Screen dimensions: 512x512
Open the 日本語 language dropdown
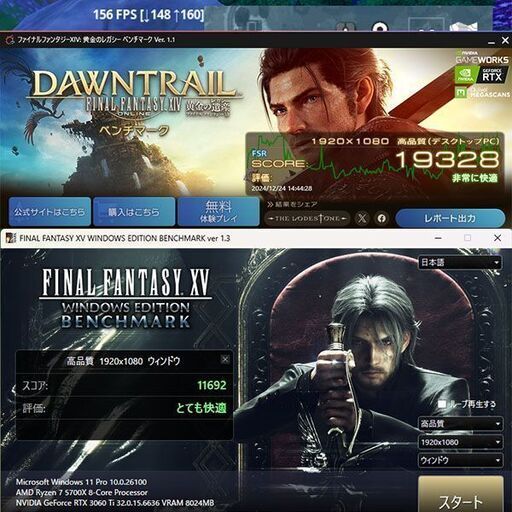(x=460, y=262)
